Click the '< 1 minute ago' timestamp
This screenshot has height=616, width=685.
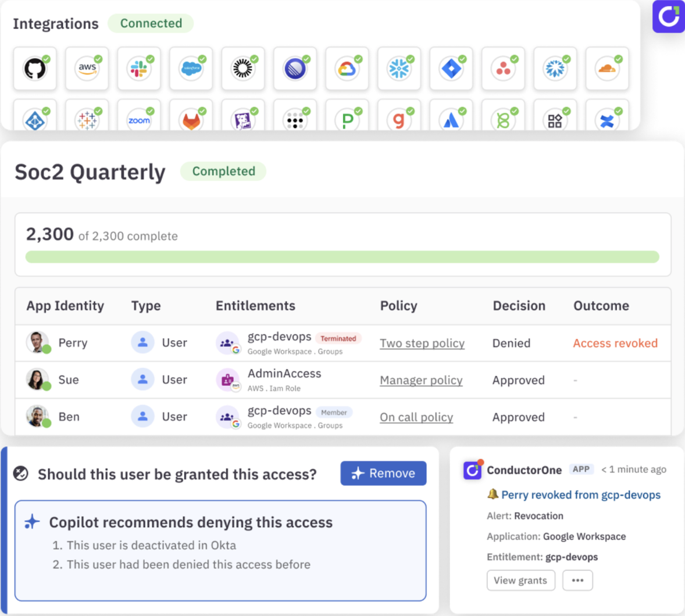click(633, 470)
